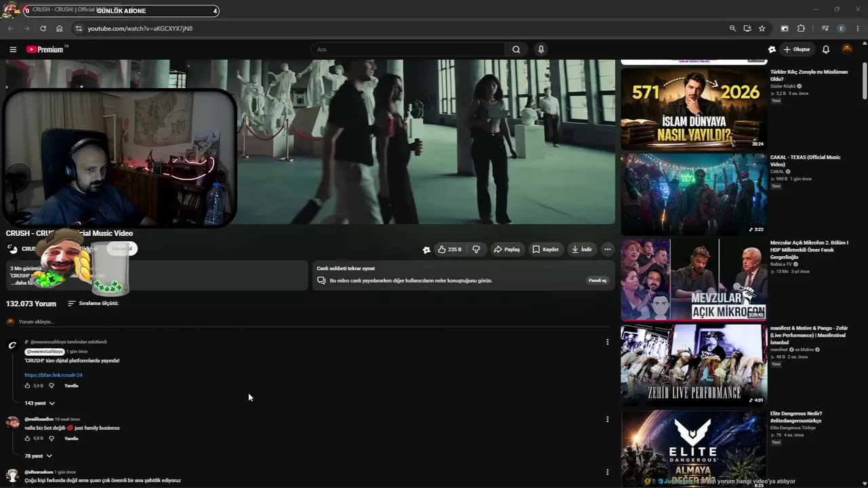The image size is (868, 488).
Task: Expand 143 yanıt replies
Action: click(x=39, y=403)
